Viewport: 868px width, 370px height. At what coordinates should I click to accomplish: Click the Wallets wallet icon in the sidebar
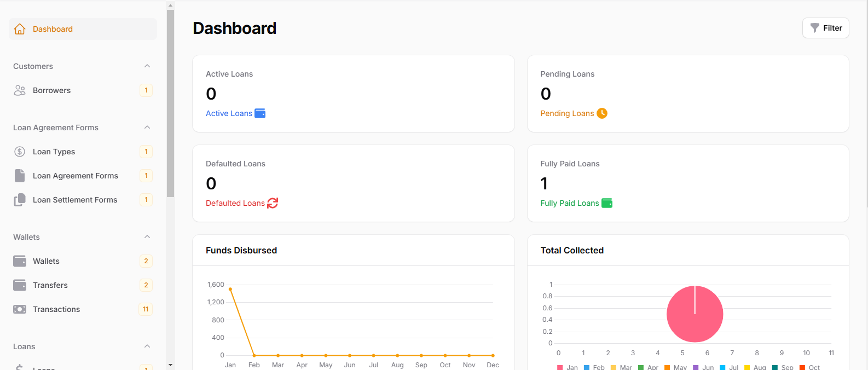(x=20, y=261)
